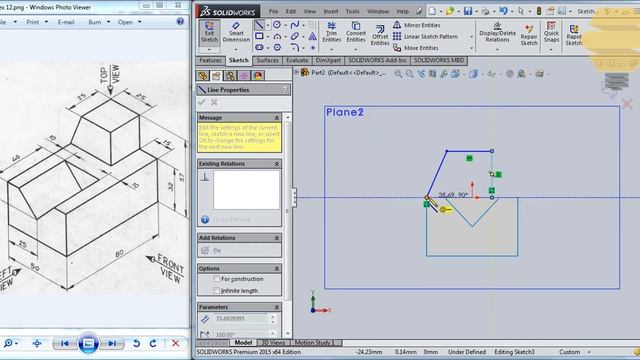Open the Print menu in Photo Viewer

[x=37, y=22]
